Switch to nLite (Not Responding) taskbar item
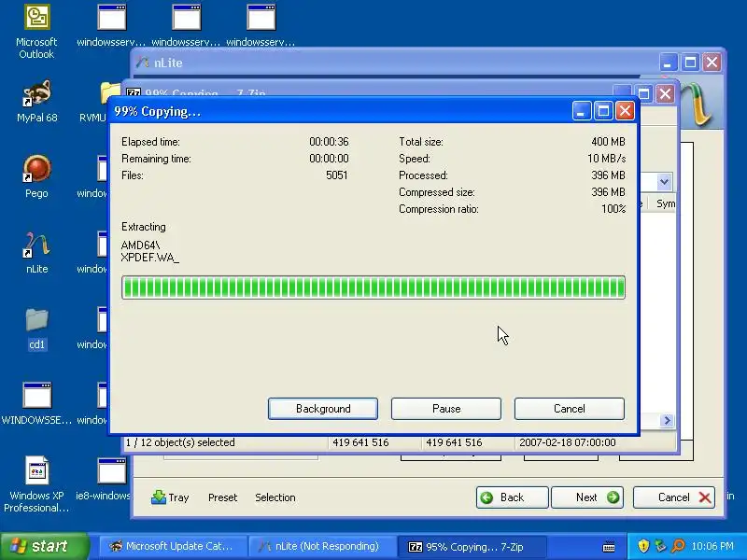Screen dimensions: 747x560 [321, 546]
